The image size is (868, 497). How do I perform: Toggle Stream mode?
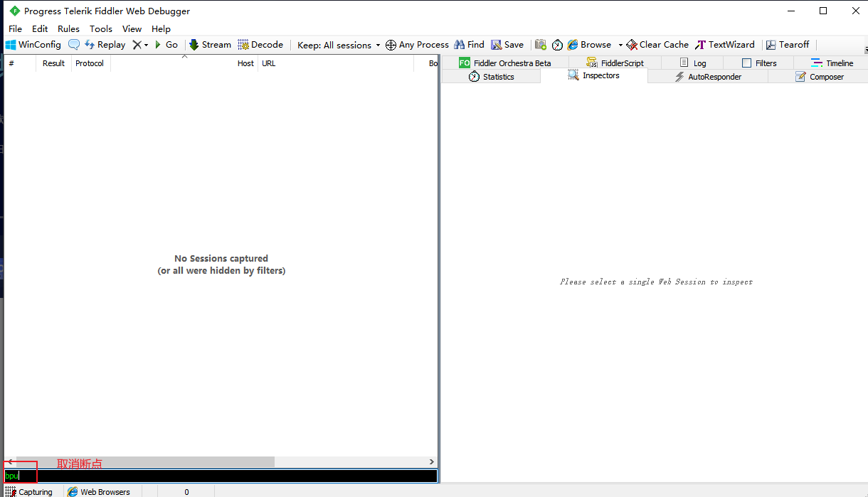(210, 45)
